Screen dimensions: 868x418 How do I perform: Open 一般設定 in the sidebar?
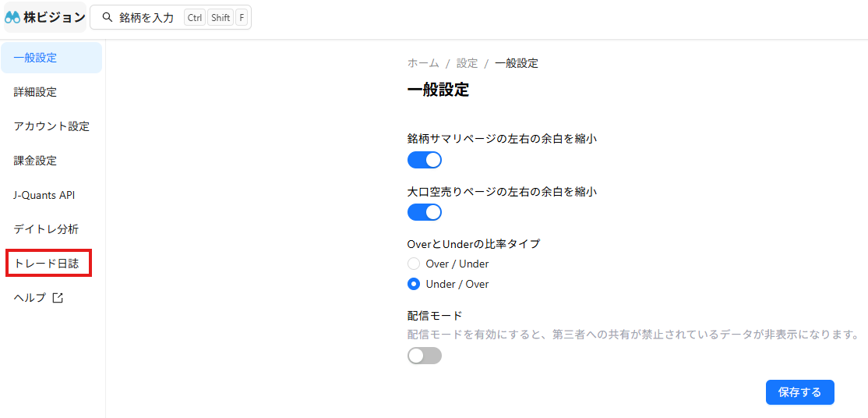coord(51,58)
